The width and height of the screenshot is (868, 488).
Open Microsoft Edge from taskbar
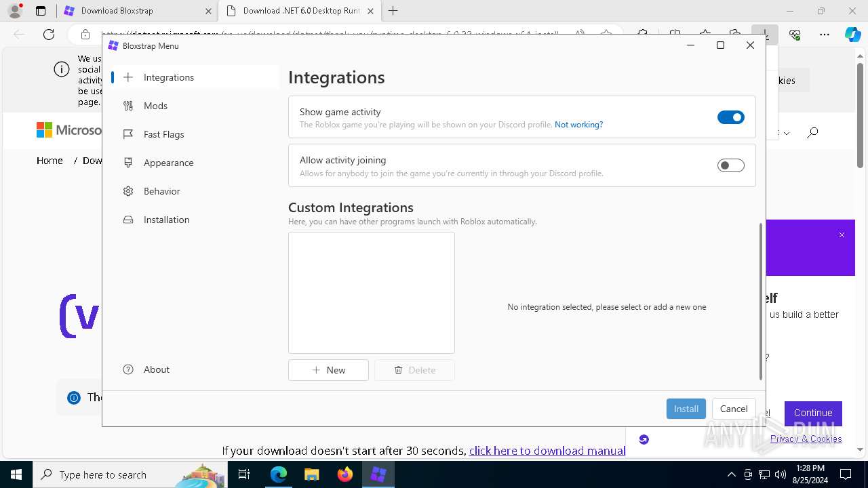click(x=279, y=474)
